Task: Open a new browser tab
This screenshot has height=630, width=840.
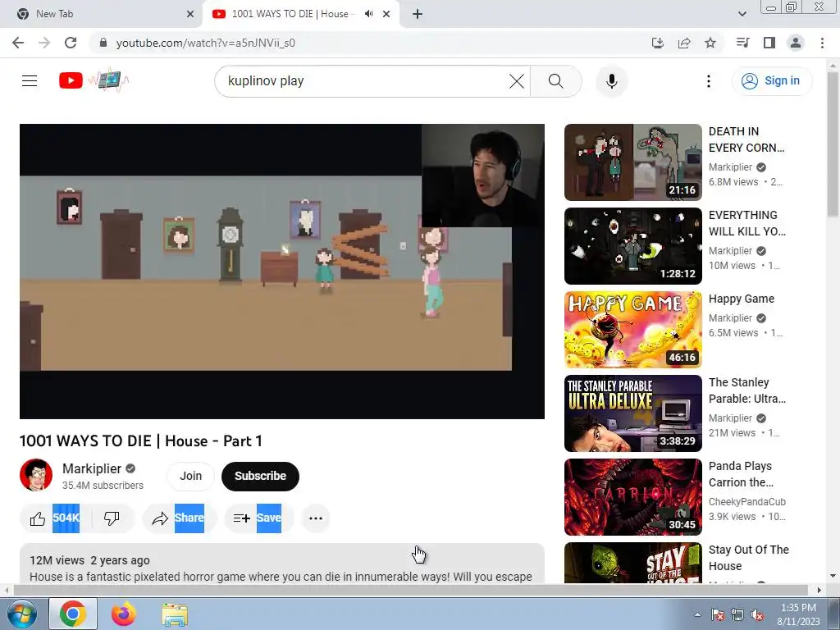Action: tap(418, 14)
